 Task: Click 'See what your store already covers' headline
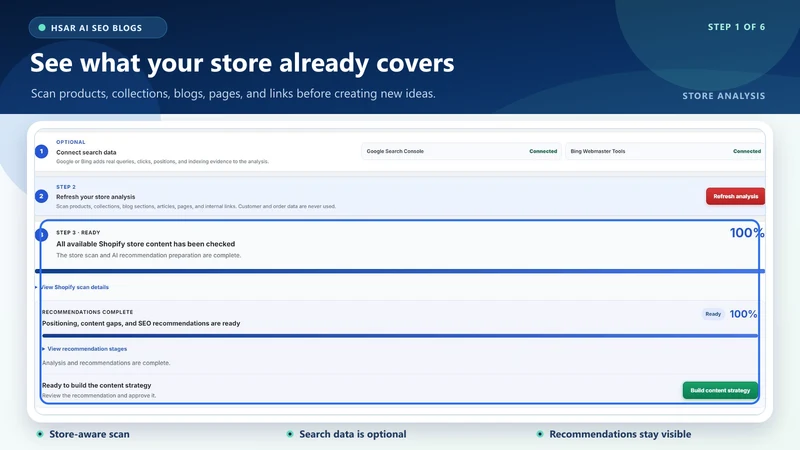point(242,63)
